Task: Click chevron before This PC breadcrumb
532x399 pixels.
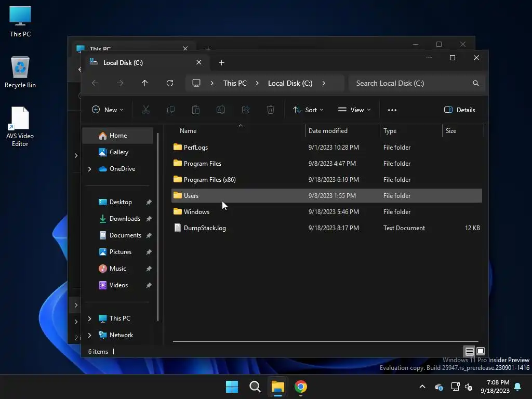Action: pyautogui.click(x=212, y=83)
